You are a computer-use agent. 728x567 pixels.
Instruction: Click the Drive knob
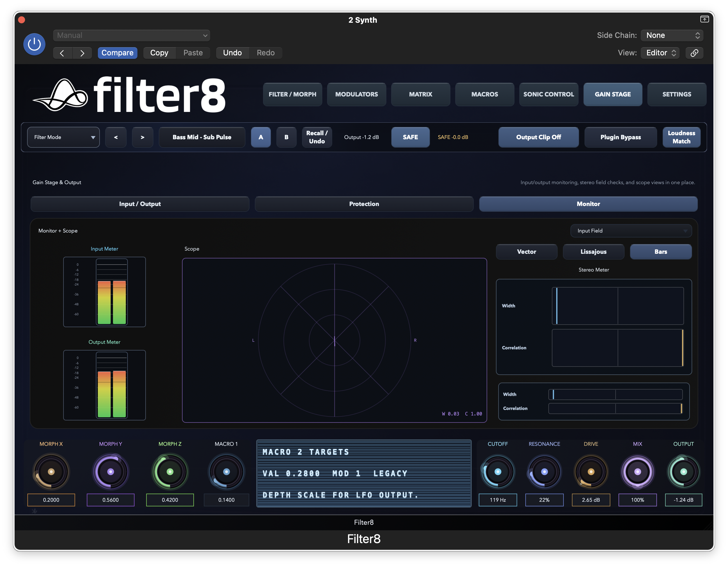pyautogui.click(x=591, y=472)
